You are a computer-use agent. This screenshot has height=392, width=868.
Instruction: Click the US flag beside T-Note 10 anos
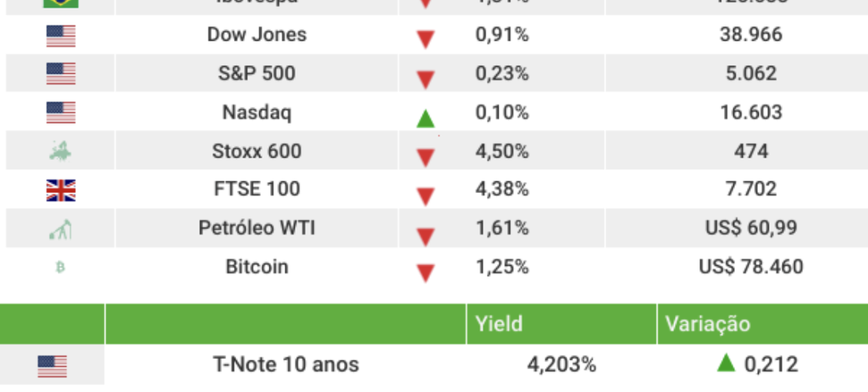(53, 365)
